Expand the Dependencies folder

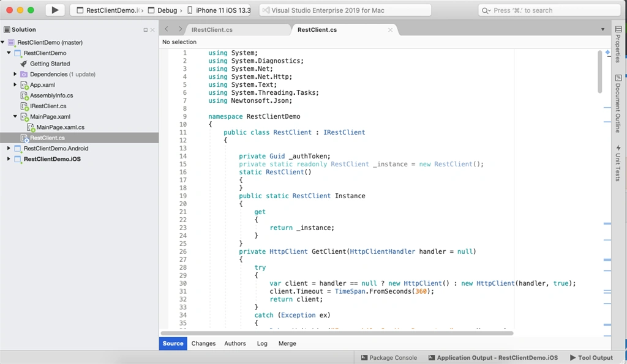pos(15,74)
